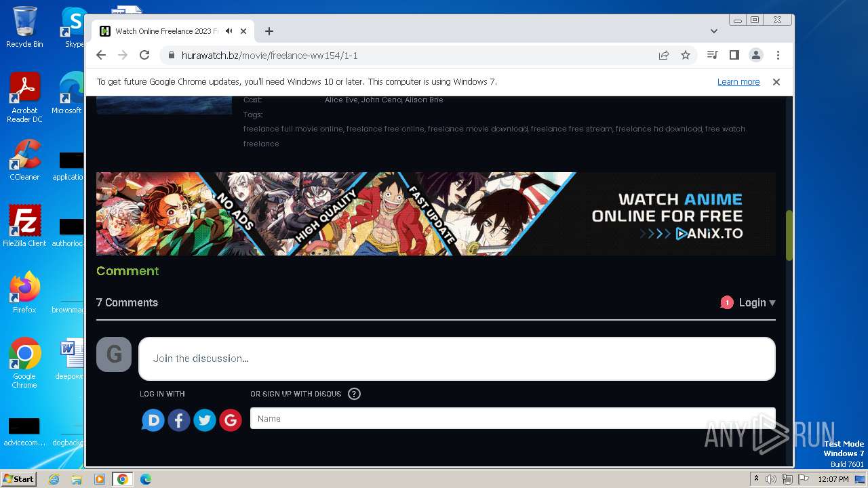Screen dimensions: 868x488
Task: Open FileZilla Client desktop shortcut
Action: (x=24, y=226)
